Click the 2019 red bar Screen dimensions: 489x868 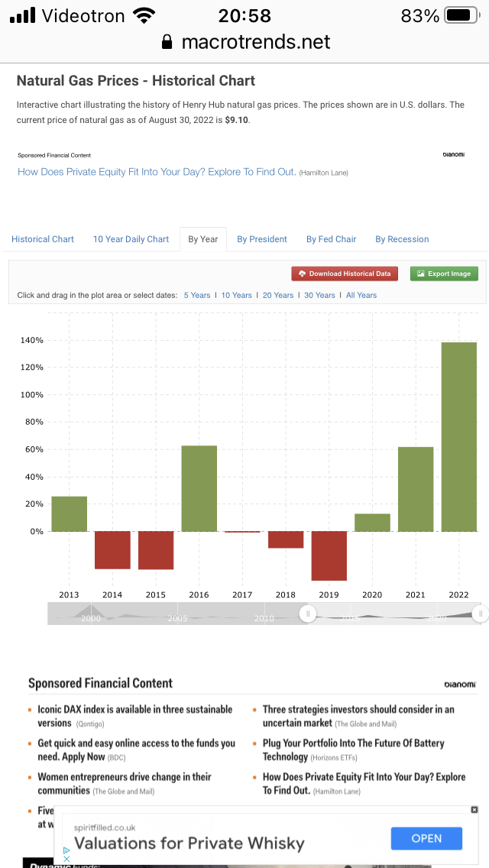[x=329, y=555]
